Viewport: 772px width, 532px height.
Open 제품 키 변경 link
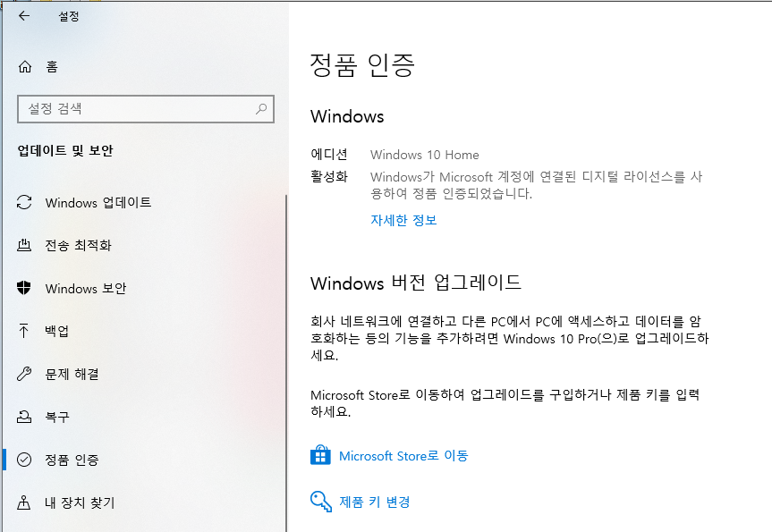[x=375, y=502]
